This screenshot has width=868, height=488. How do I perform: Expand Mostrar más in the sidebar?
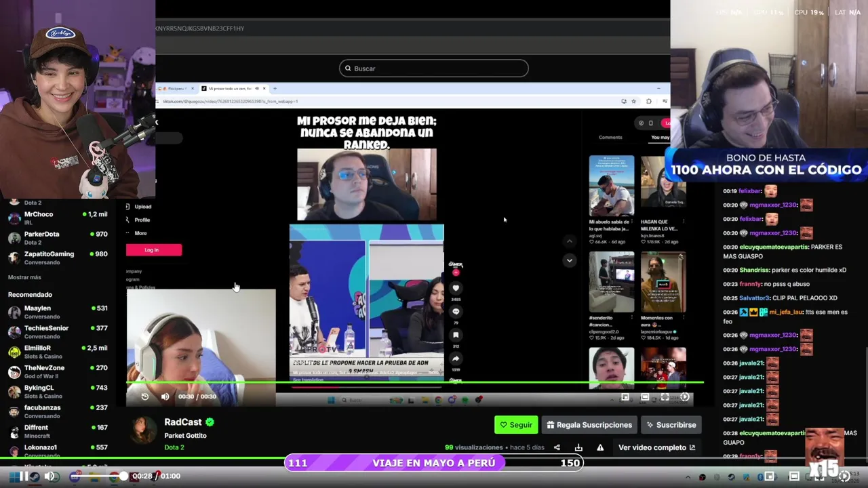tap(24, 277)
